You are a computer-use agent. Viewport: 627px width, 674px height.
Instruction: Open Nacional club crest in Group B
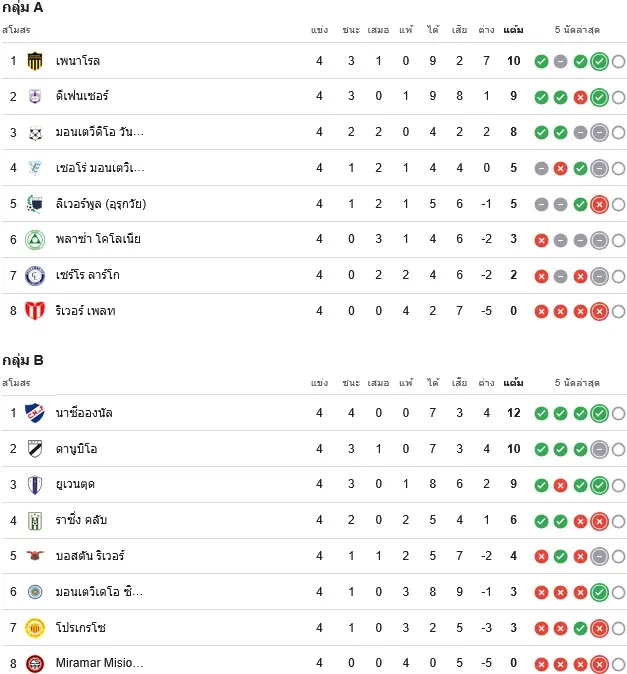[x=35, y=413]
